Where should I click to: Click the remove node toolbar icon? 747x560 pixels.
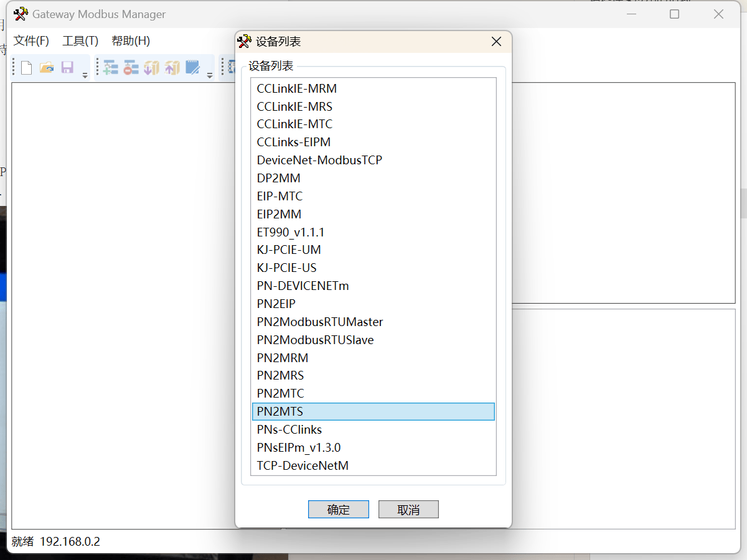[131, 67]
